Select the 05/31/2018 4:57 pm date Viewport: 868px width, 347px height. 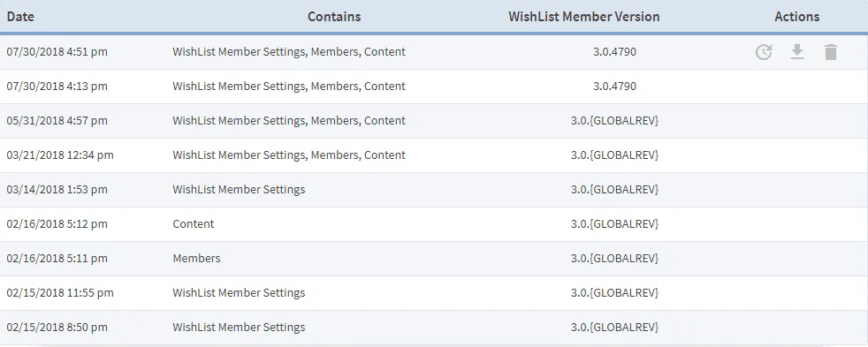(57, 120)
